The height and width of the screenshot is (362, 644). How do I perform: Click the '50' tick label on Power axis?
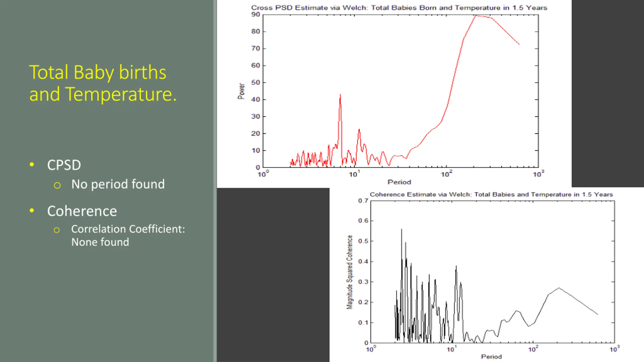point(256,82)
